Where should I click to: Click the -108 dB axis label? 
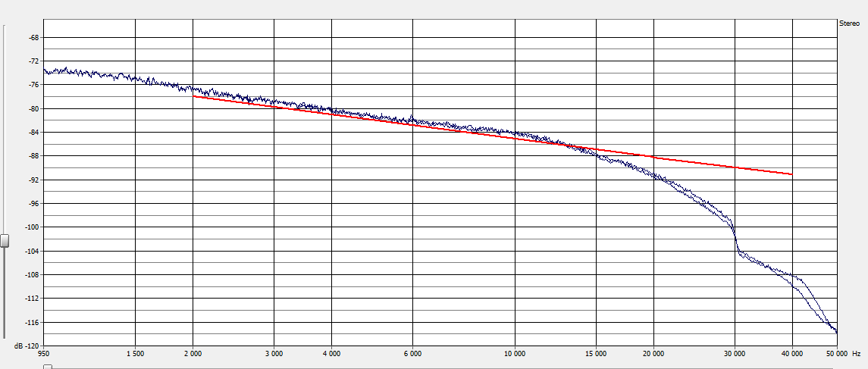point(31,275)
